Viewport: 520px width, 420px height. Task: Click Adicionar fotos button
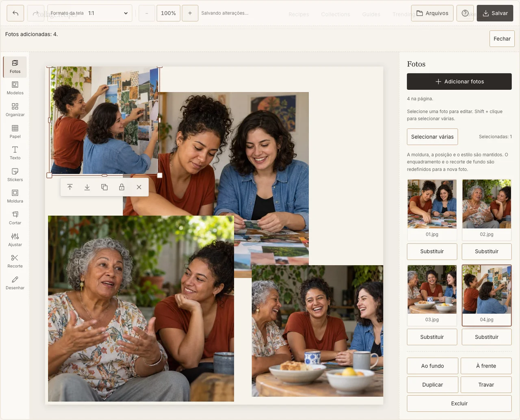tap(459, 81)
